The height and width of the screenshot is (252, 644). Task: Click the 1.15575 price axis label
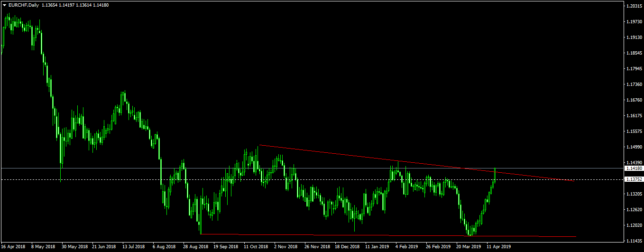click(x=634, y=131)
